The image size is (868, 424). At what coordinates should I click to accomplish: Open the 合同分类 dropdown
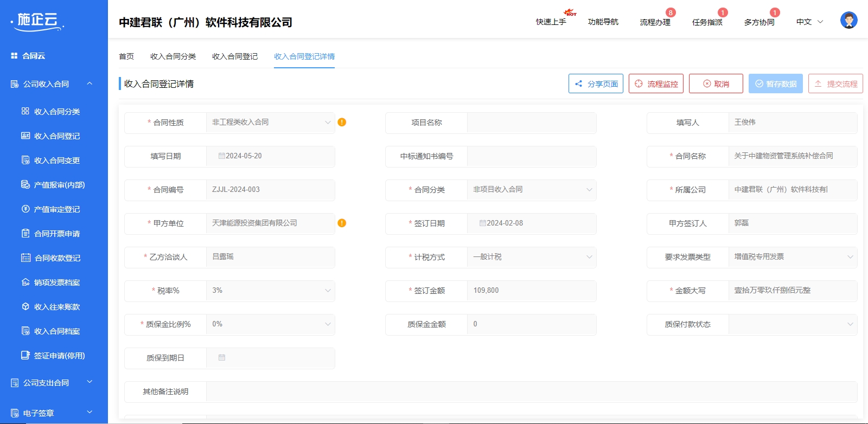[532, 190]
